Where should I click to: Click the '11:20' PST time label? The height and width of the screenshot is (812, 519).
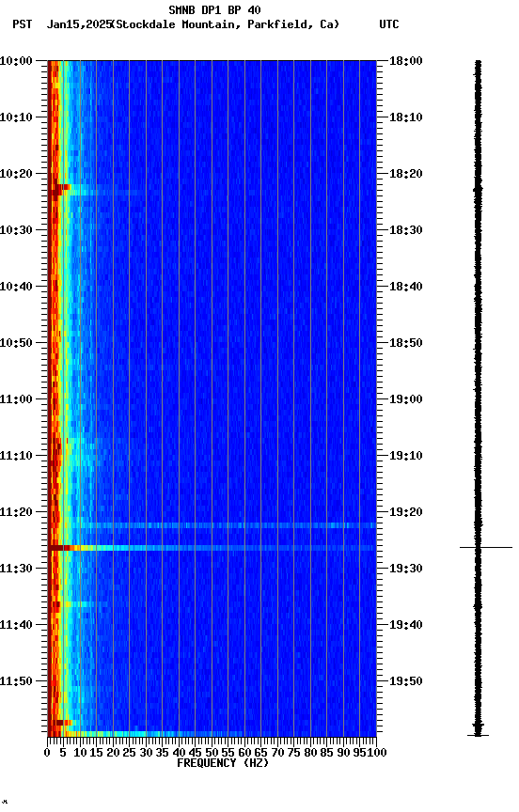click(16, 513)
